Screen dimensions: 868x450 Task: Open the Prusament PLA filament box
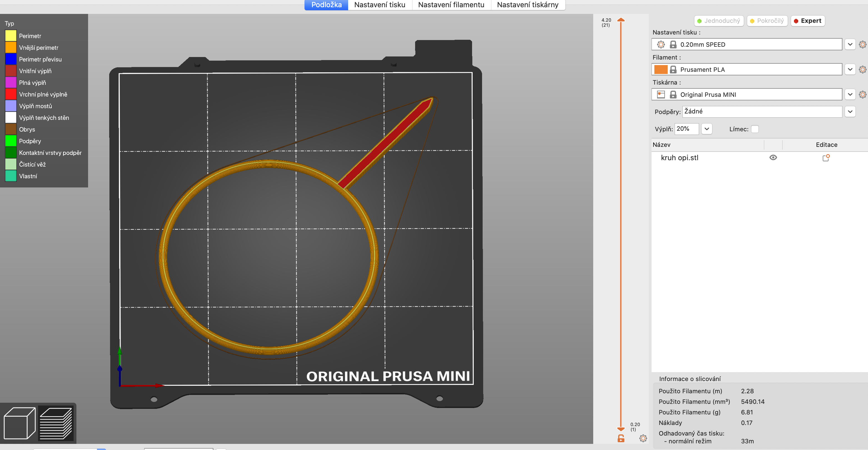[x=747, y=70]
